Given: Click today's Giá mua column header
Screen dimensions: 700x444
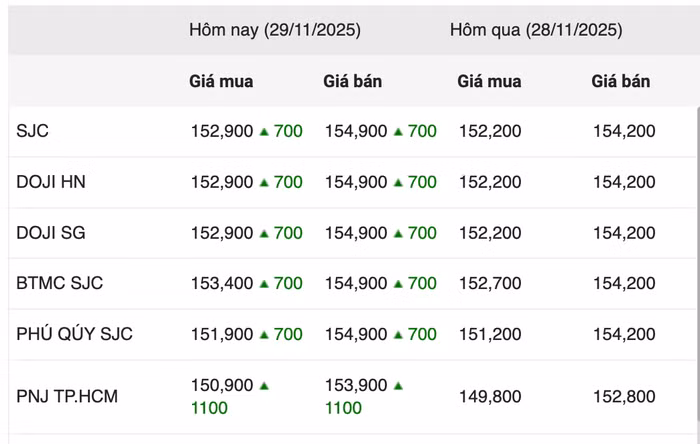Looking at the screenshot, I should pyautogui.click(x=221, y=81).
